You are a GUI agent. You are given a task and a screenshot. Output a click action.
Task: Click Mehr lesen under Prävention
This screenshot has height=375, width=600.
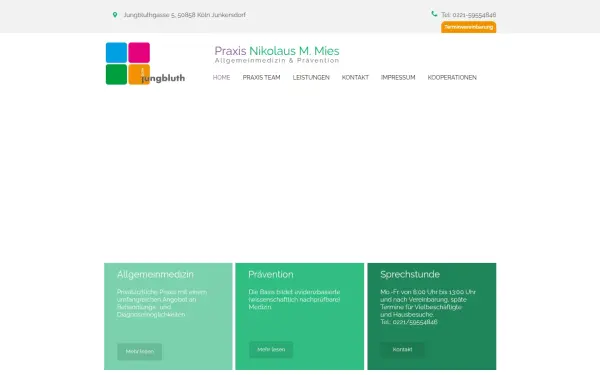click(271, 349)
